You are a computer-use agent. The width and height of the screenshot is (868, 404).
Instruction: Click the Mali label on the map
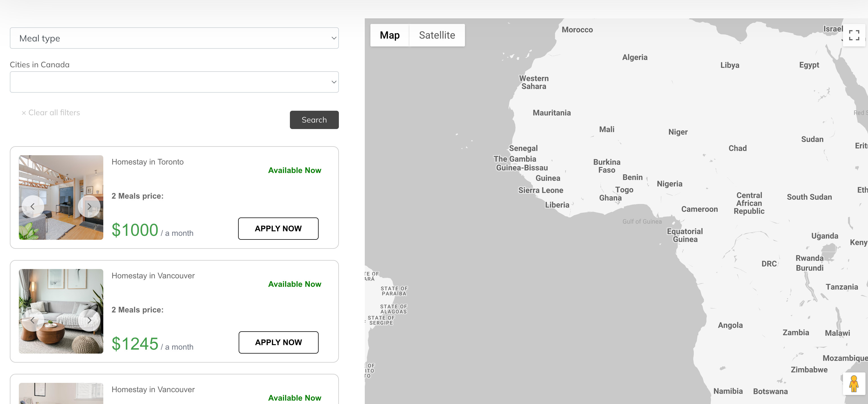click(x=607, y=130)
